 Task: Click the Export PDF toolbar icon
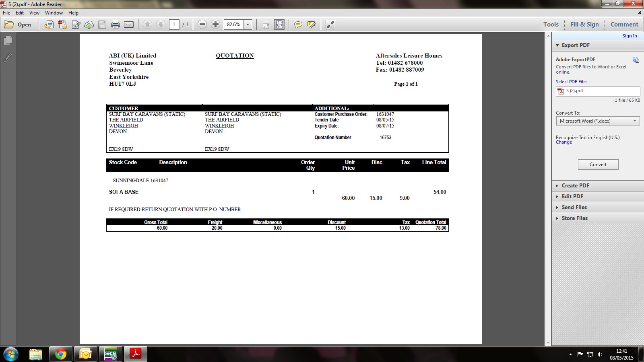(49, 25)
